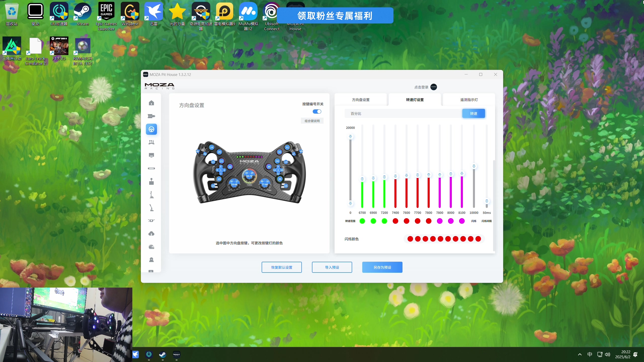Open the RPM light bar sidebar icon
Screen dimensions: 644x362
[151, 168]
